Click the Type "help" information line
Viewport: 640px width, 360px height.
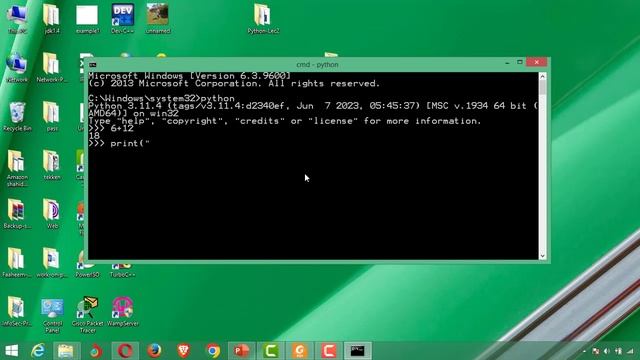point(285,121)
